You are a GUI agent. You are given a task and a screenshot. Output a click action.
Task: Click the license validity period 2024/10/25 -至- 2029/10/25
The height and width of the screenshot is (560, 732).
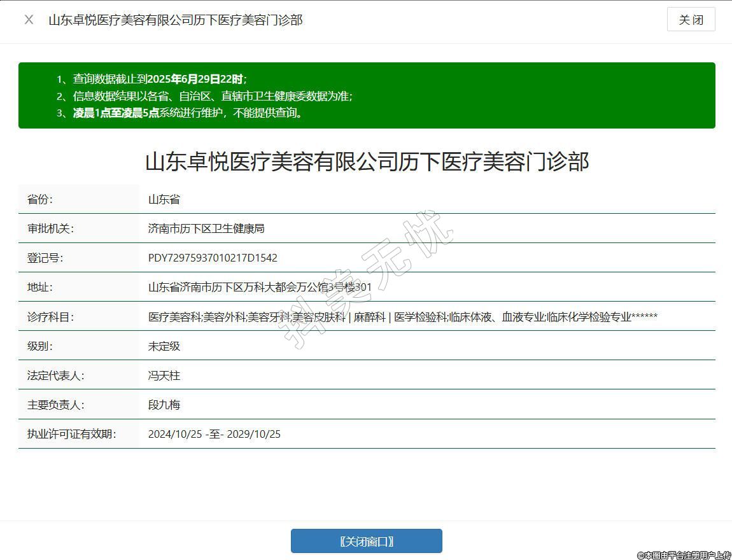[214, 434]
